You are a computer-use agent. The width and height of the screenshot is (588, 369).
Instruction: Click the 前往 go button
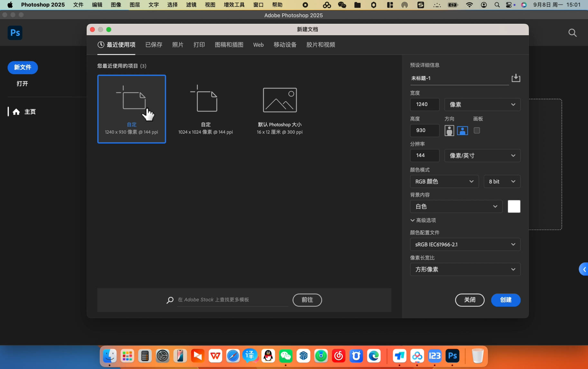pos(307,300)
